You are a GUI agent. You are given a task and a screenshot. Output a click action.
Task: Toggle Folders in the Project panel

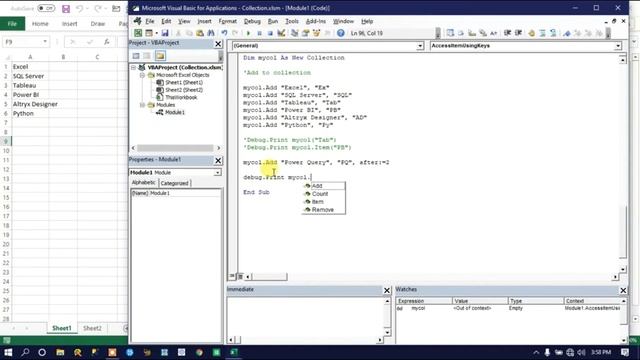tap(160, 56)
